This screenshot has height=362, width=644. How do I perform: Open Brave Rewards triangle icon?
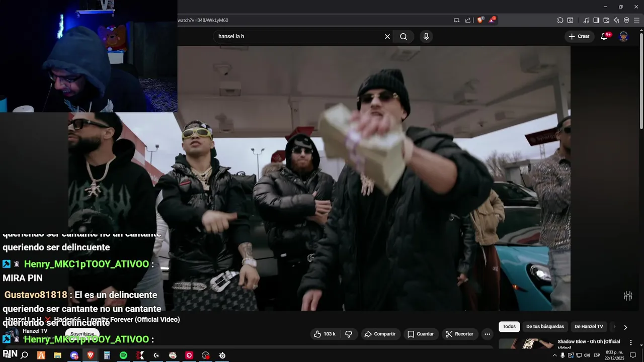point(493,20)
